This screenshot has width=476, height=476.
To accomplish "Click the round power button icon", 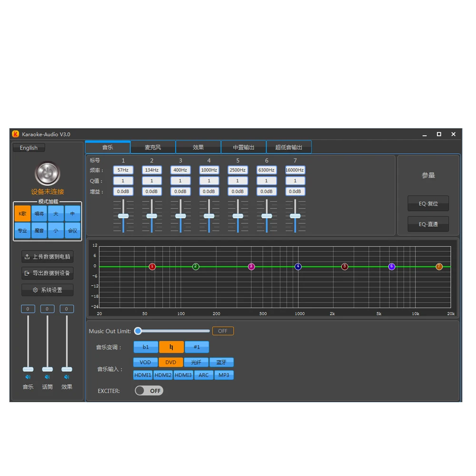I will click(47, 174).
